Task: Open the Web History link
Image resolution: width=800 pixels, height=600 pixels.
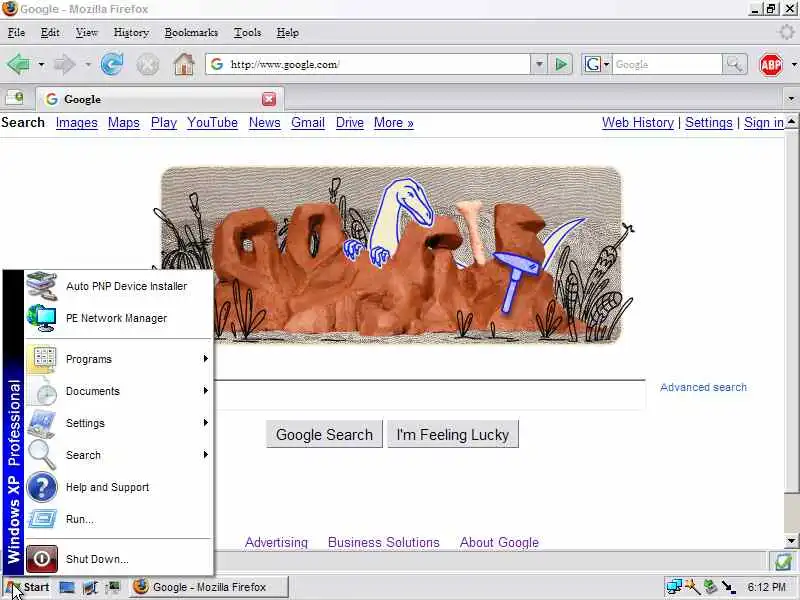Action: 638,122
